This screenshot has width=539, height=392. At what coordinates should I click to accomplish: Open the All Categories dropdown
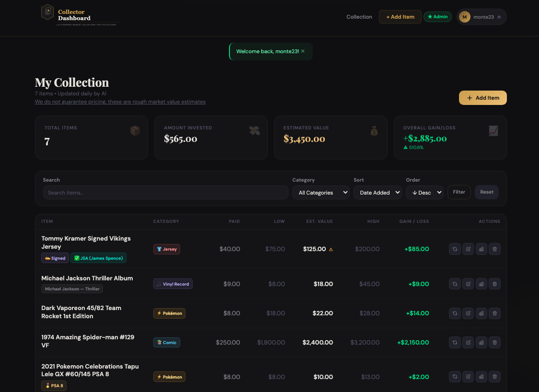click(321, 193)
